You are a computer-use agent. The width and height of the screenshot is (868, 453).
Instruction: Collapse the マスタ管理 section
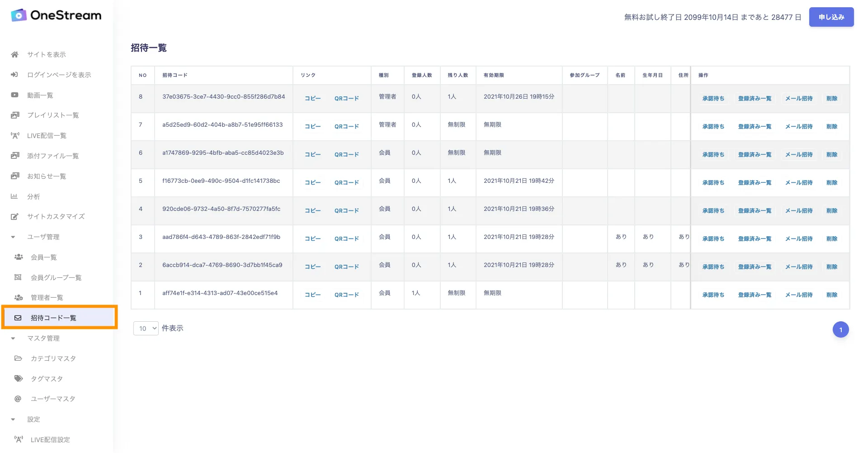(x=13, y=338)
